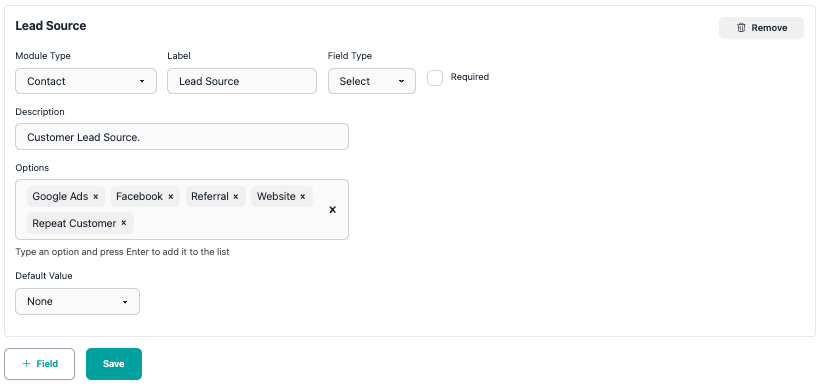Clear all options with the large X
822x387 pixels.
[332, 210]
